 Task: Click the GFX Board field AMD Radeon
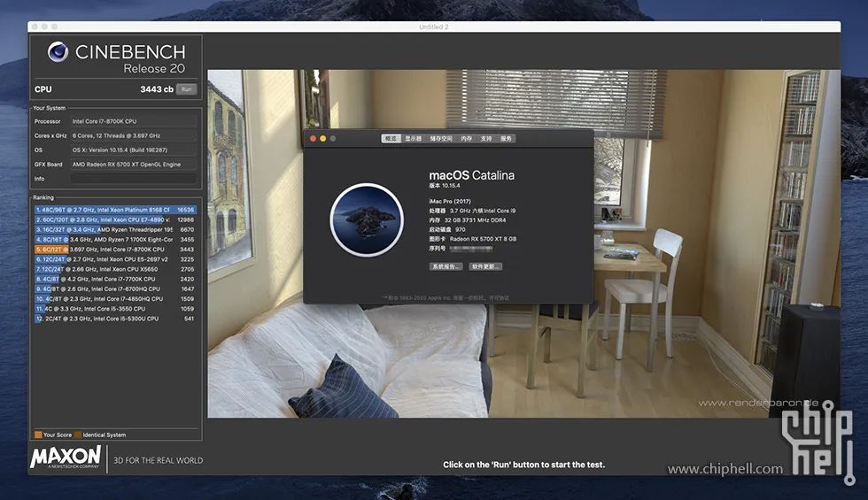click(x=134, y=165)
